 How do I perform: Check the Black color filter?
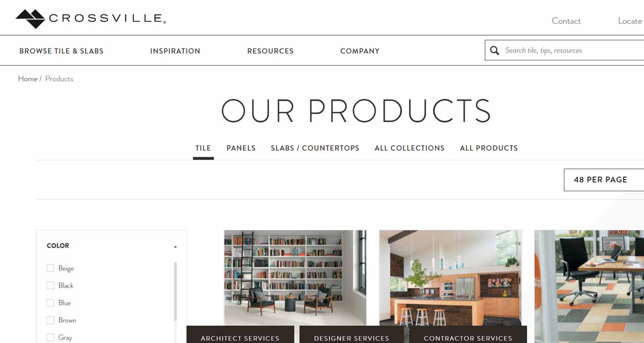click(51, 285)
